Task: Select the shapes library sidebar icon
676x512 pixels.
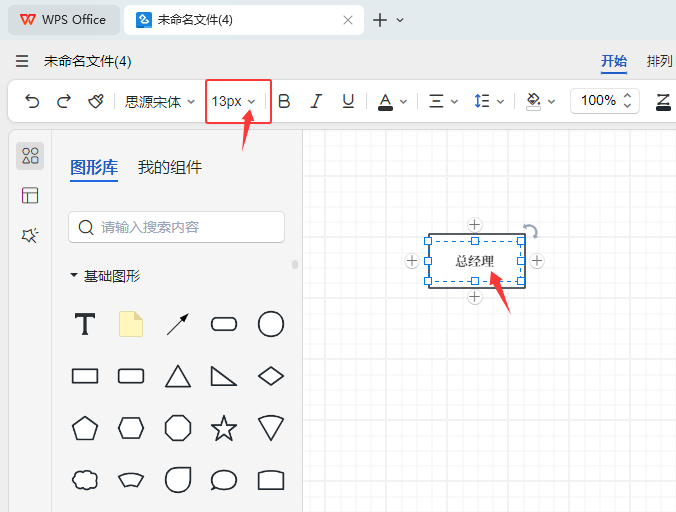Action: click(x=30, y=156)
